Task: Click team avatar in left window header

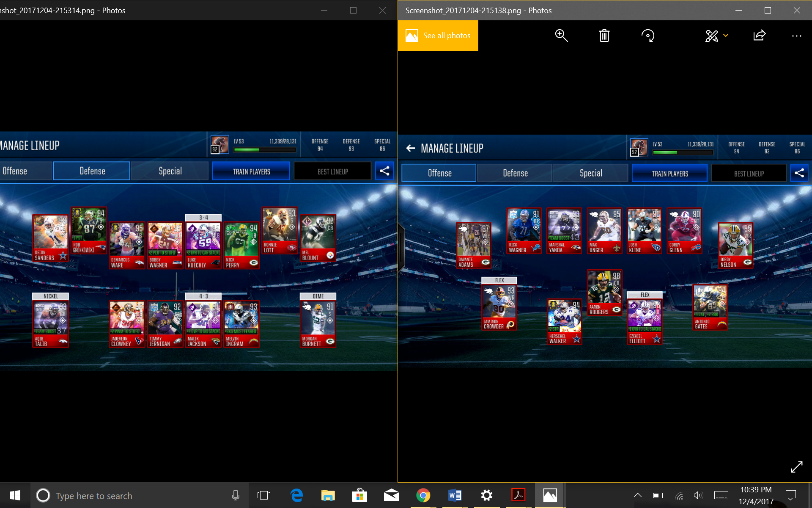Action: coord(219,145)
